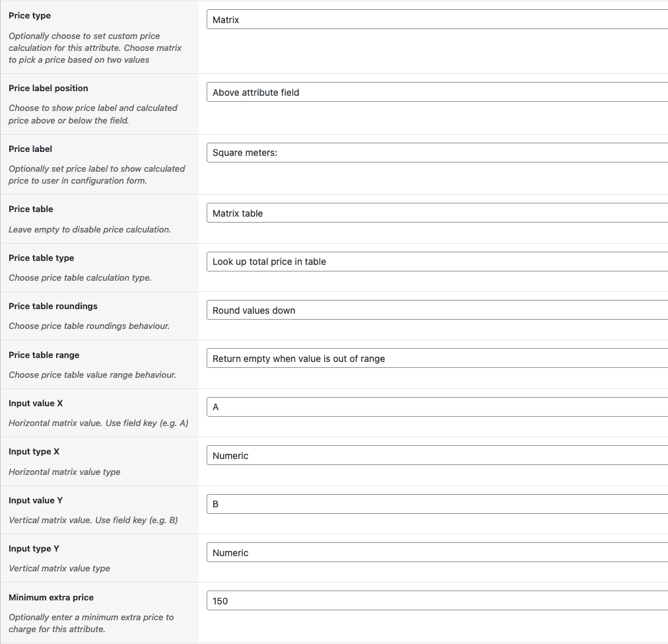Click the "Minimum extra price" label
This screenshot has height=644, width=668.
click(x=51, y=598)
